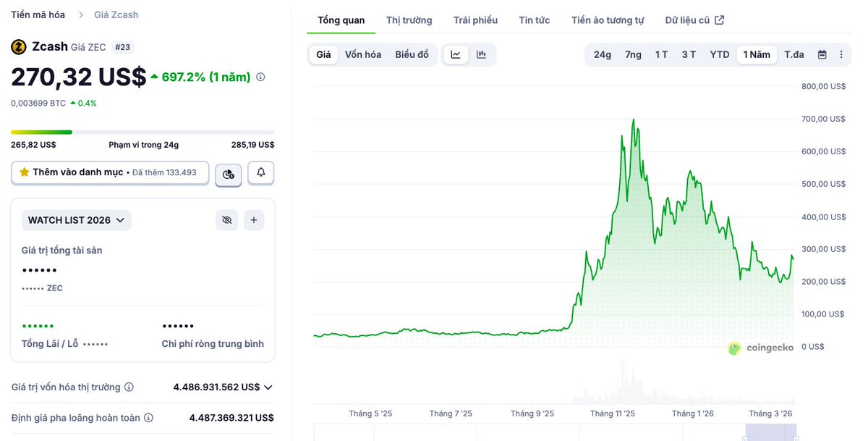Switch to the Tổng quan tab
The width and height of the screenshot is (868, 441).
[x=341, y=20]
